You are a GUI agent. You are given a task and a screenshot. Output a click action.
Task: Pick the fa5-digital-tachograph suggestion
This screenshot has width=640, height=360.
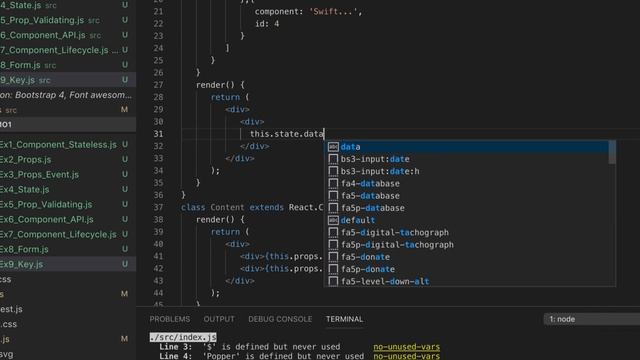[x=466, y=232]
